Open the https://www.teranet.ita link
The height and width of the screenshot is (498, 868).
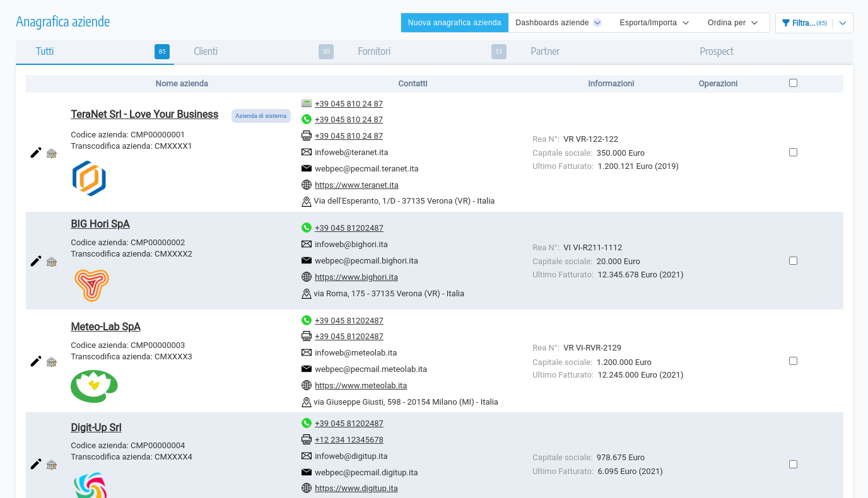coord(356,185)
